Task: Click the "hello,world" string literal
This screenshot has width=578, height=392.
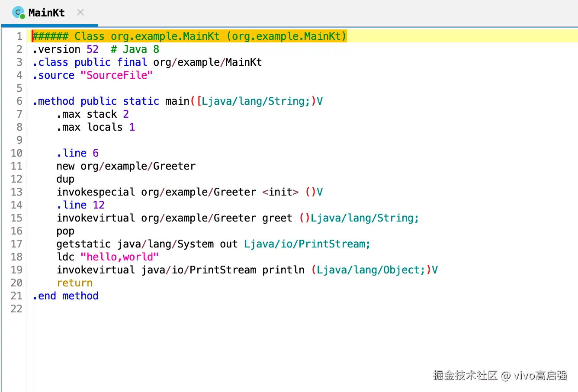Action: 119,257
